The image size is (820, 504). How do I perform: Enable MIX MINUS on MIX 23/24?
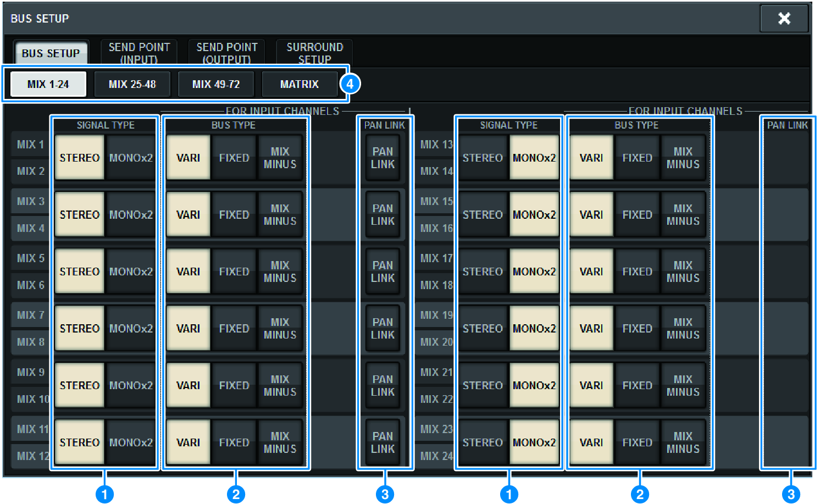(x=683, y=441)
